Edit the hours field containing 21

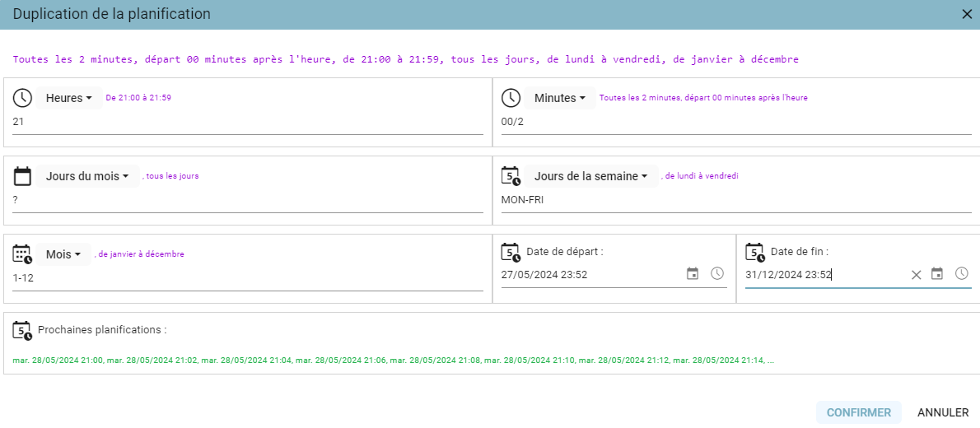pyautogui.click(x=248, y=122)
